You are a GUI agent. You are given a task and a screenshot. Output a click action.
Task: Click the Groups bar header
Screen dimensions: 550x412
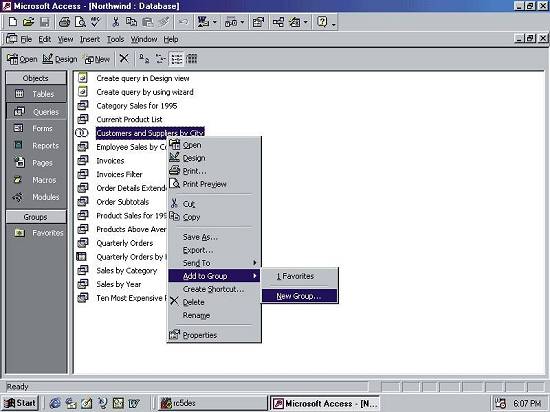(36, 217)
